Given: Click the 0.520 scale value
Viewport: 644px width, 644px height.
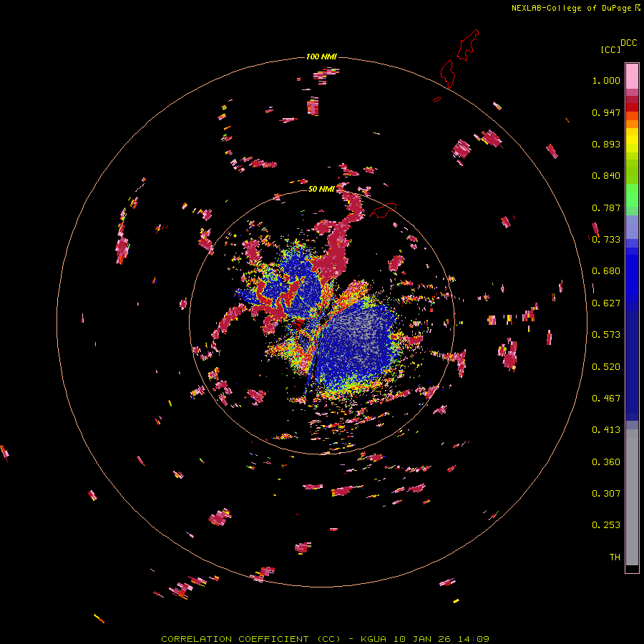Looking at the screenshot, I should click(606, 367).
